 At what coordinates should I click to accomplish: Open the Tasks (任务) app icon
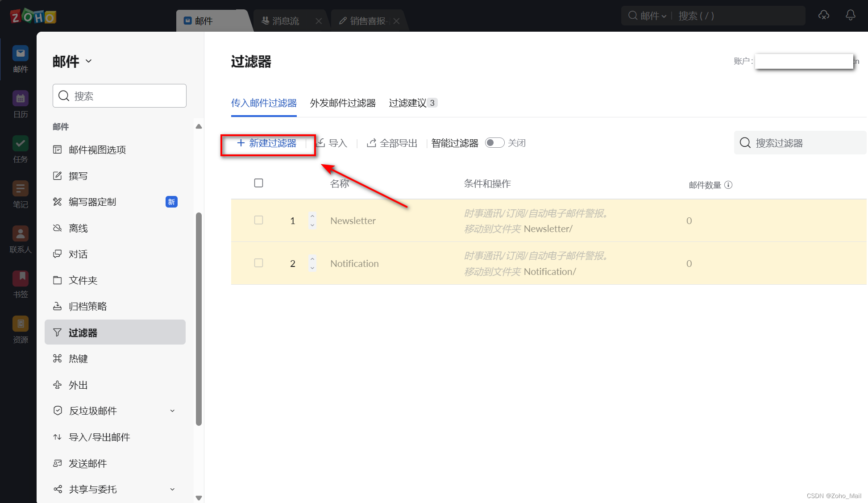coord(20,144)
